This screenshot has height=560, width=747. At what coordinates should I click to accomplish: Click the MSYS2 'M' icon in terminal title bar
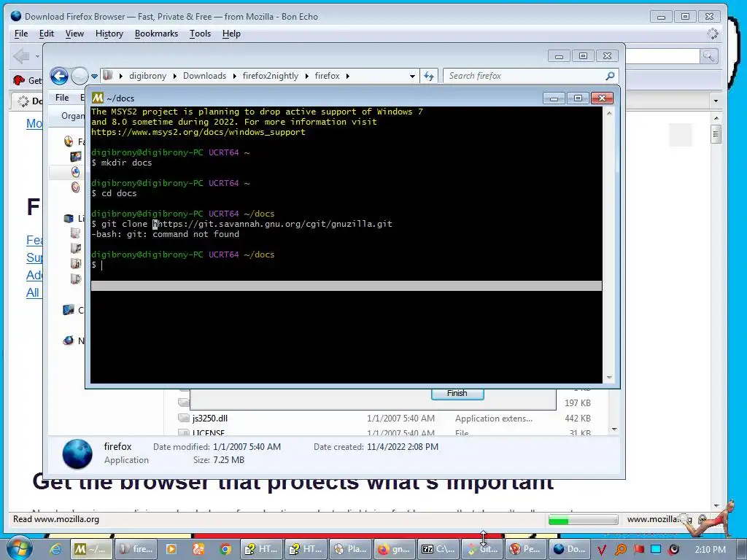coord(97,98)
